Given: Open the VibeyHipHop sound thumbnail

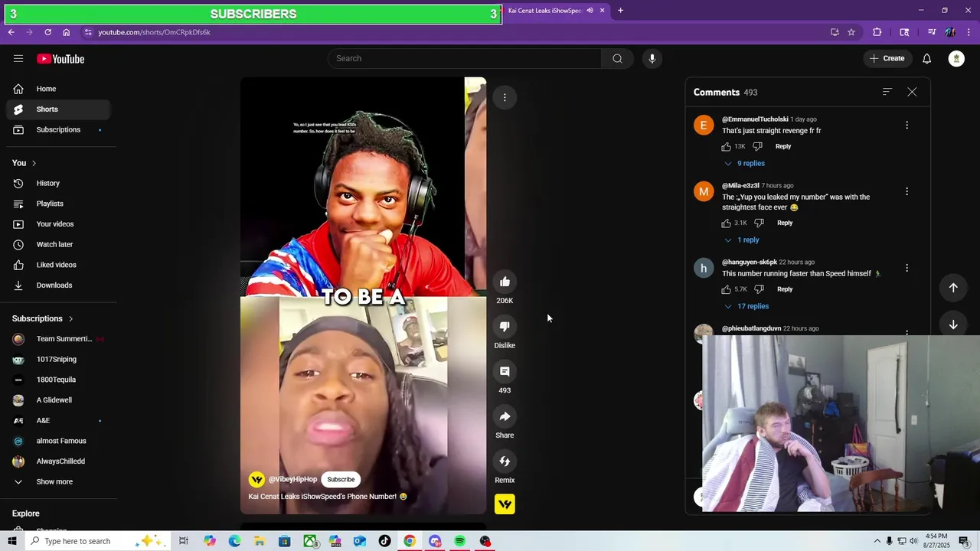Looking at the screenshot, I should (x=505, y=504).
